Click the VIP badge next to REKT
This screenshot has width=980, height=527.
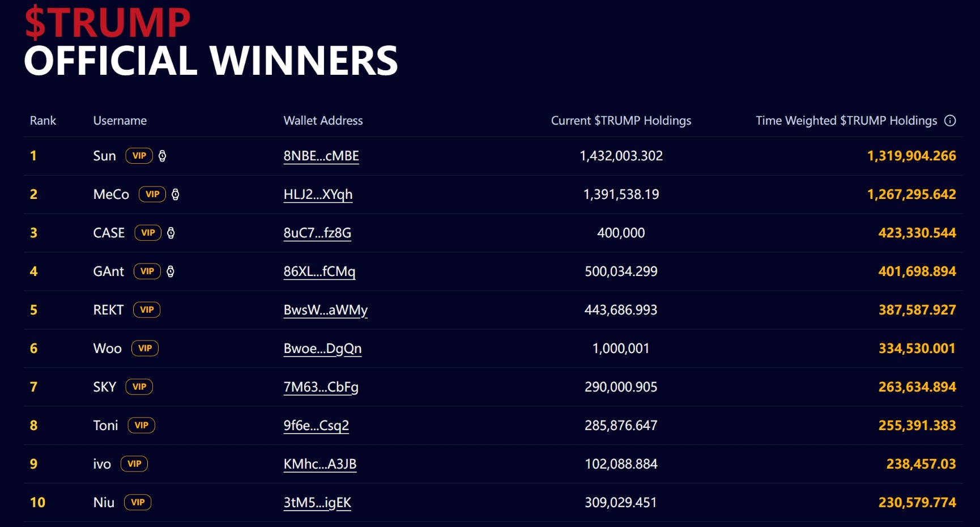147,310
